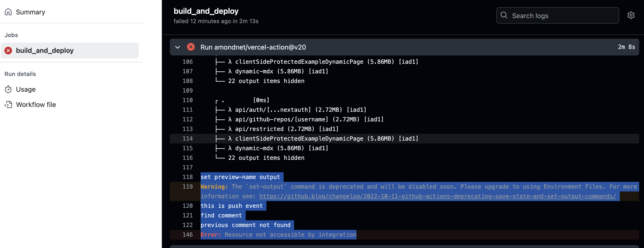Image resolution: width=644 pixels, height=248 pixels.
Task: Select line number 114
Action: coord(187,138)
